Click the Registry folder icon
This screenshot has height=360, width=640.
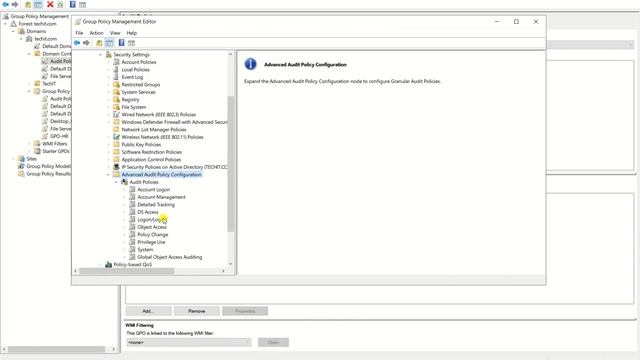(116, 99)
